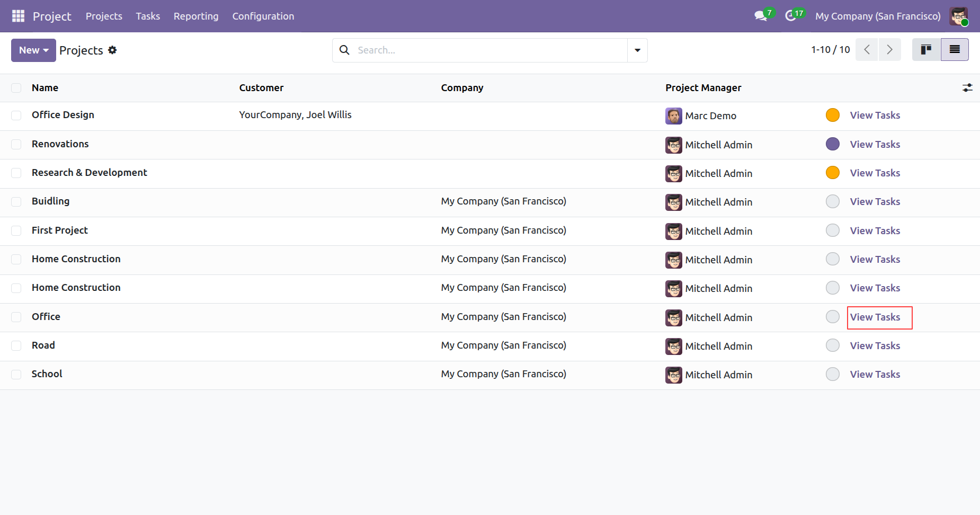Check the Office row checkbox

pos(16,317)
